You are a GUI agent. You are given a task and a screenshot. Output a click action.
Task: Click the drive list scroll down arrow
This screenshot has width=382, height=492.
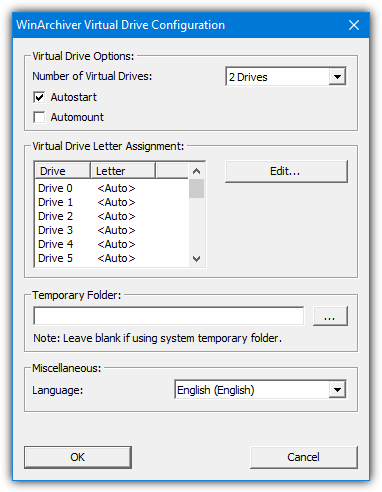pos(196,259)
